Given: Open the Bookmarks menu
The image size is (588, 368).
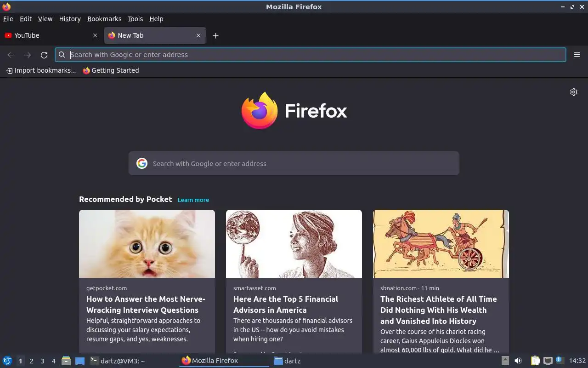Looking at the screenshot, I should [104, 19].
